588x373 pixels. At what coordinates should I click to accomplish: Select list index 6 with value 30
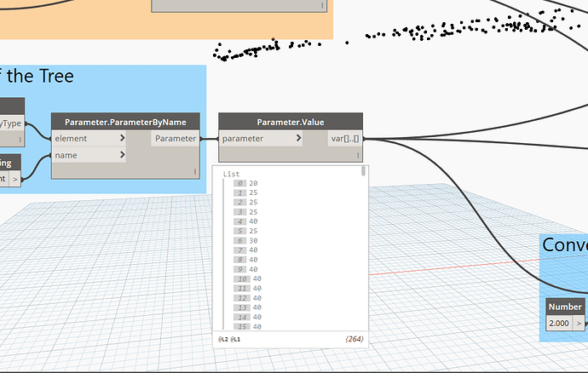(245, 241)
